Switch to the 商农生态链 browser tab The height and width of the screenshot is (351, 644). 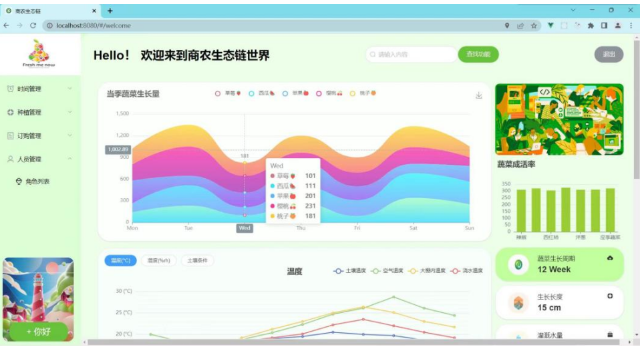49,11
